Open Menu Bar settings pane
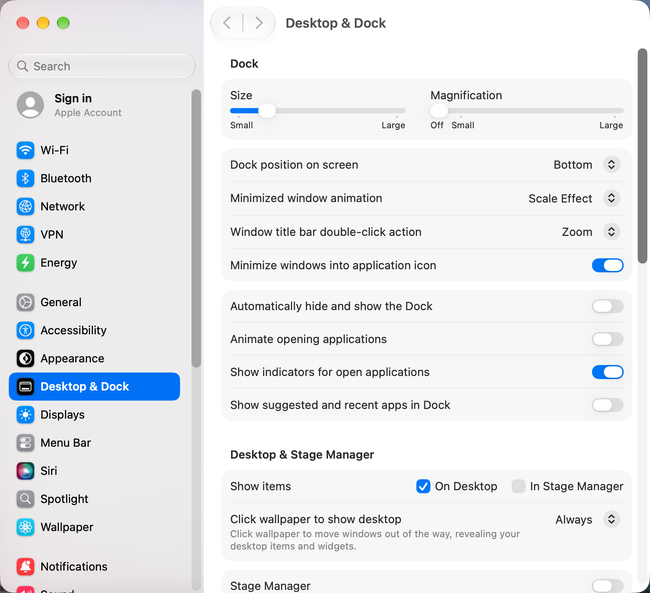 (x=94, y=443)
